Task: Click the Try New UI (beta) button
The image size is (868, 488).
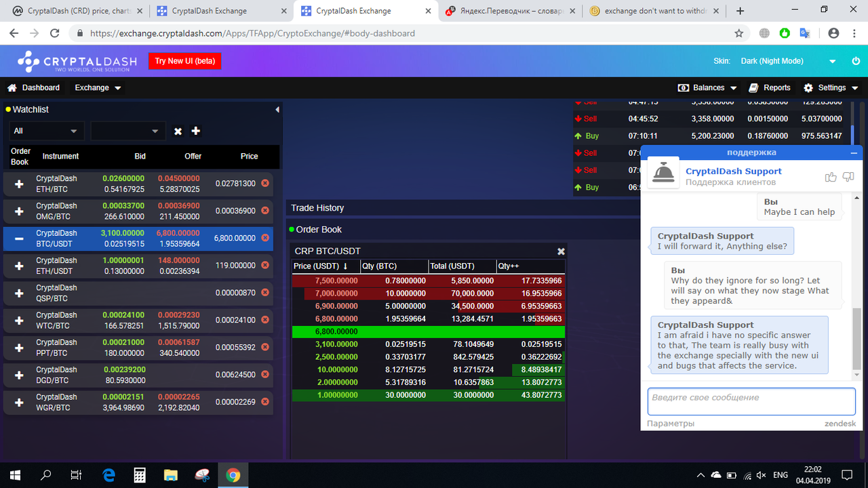Action: (x=185, y=61)
